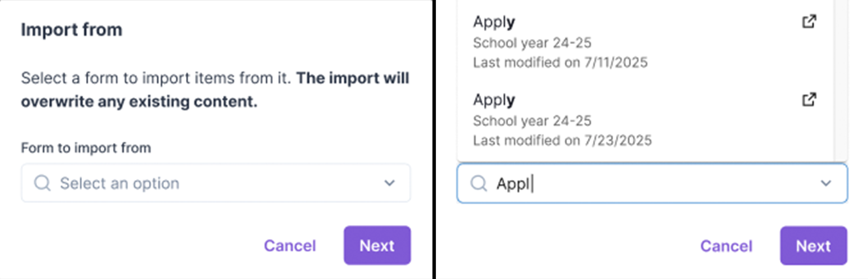Click 'School year 24-25' under the 7/11/2025 form
868x279 pixels.
[x=532, y=43]
